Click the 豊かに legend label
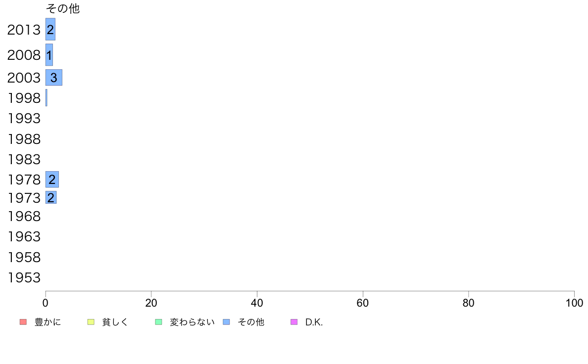This screenshot has width=588, height=364. coord(48,322)
